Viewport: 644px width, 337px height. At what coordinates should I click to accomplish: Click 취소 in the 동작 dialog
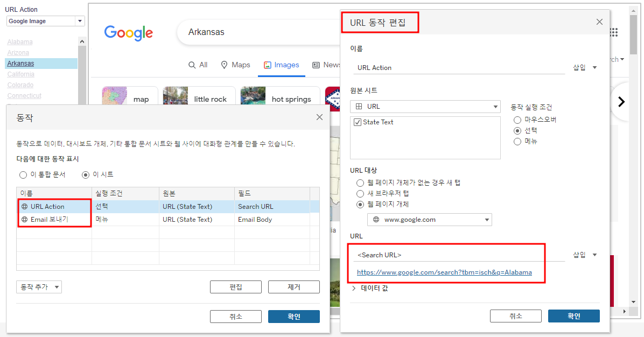(236, 317)
